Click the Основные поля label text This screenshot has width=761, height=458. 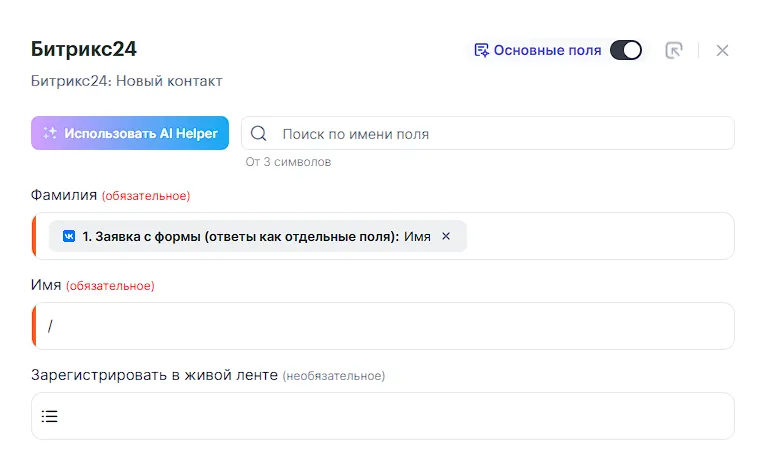click(547, 50)
